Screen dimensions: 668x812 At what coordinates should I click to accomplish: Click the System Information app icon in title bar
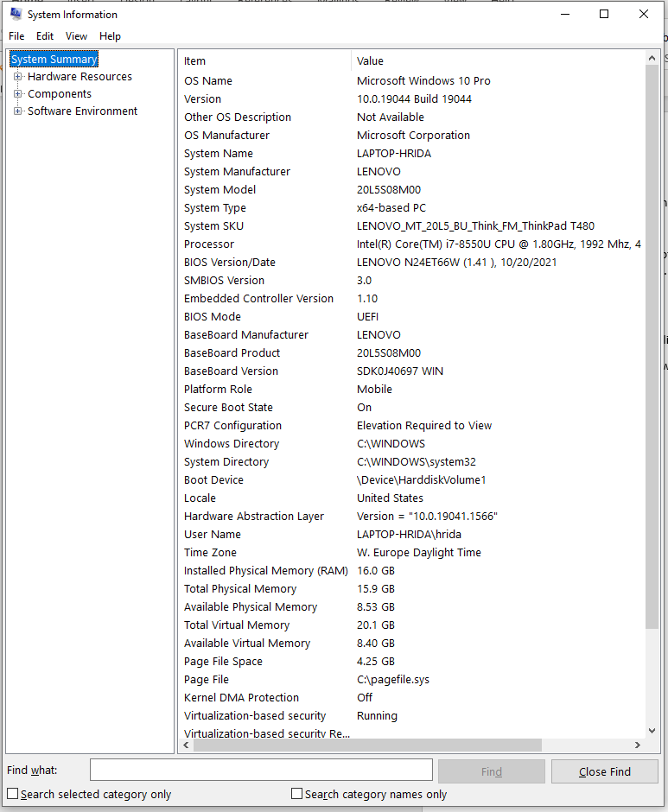click(16, 14)
